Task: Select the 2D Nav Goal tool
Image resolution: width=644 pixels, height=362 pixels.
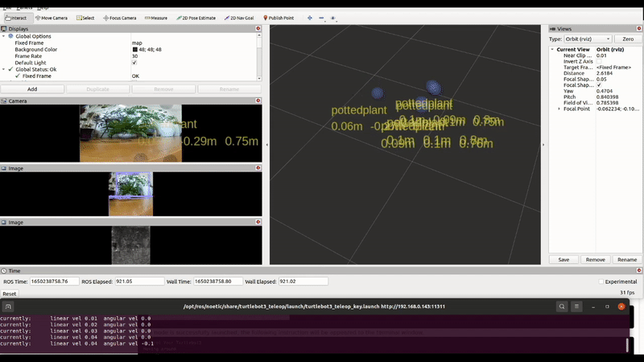Action: pos(239,18)
